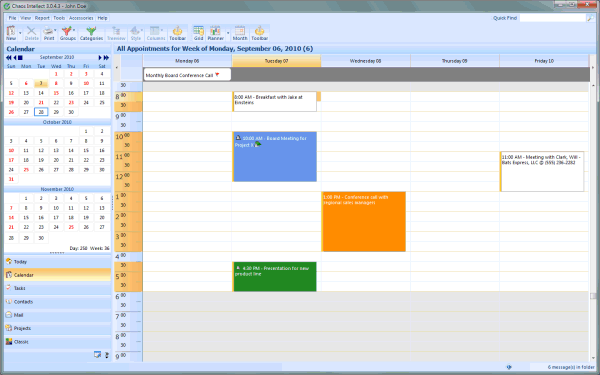Click the next week arrow right of Friday

pos(593,68)
